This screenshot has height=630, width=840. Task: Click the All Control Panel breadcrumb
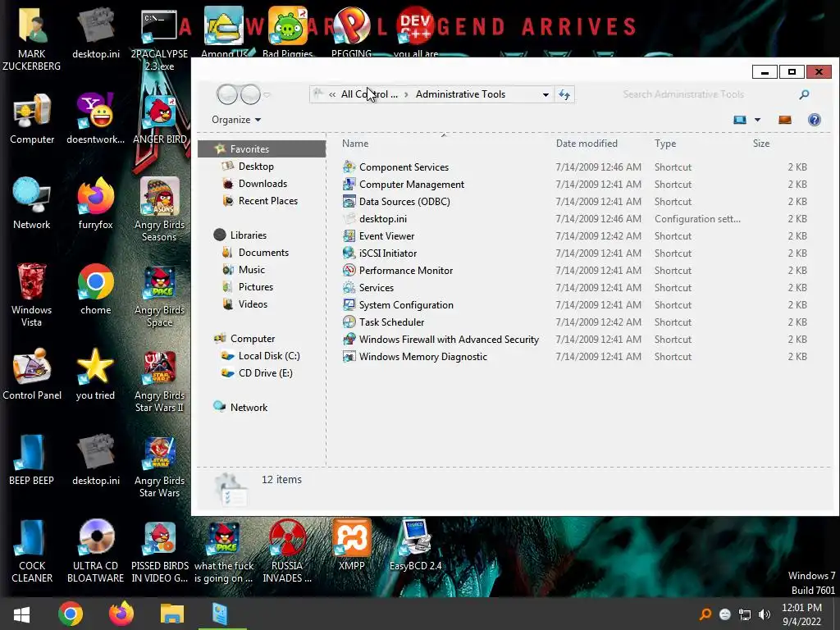369,94
